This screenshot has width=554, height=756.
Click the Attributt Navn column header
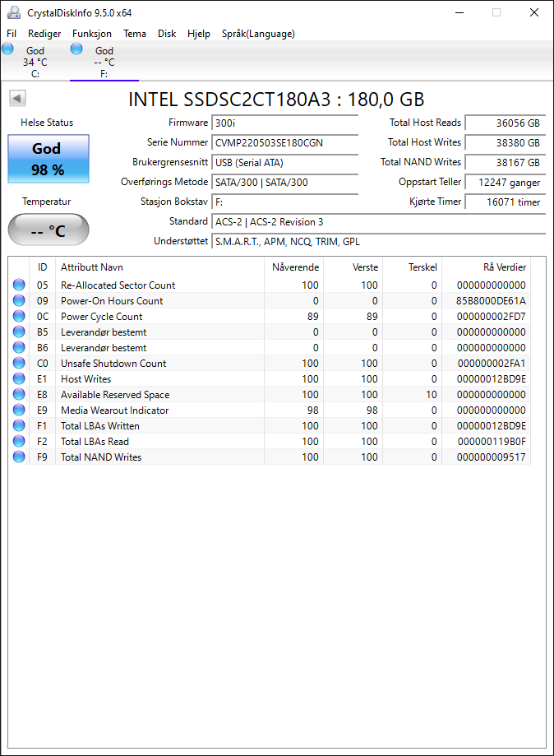coord(159,267)
